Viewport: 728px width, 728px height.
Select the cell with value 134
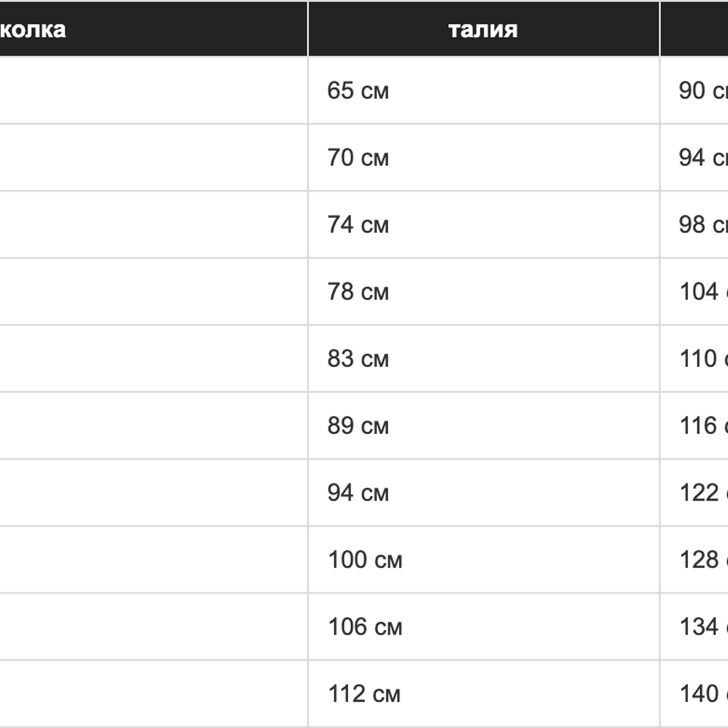click(x=701, y=626)
